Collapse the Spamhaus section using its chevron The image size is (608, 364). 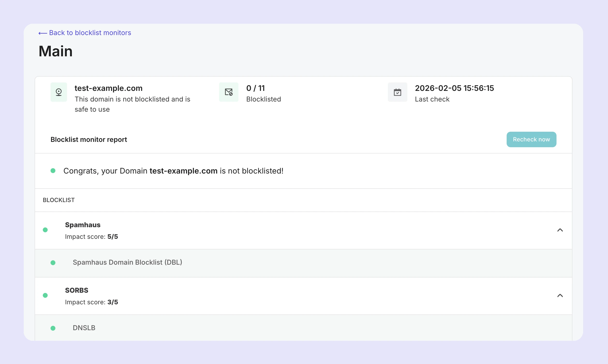click(x=560, y=230)
